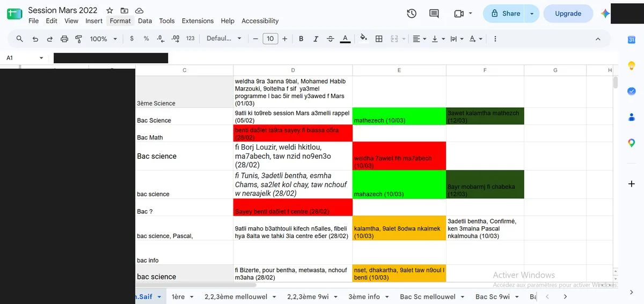Open the Contacts side panel
644x304 pixels.
coord(632,117)
